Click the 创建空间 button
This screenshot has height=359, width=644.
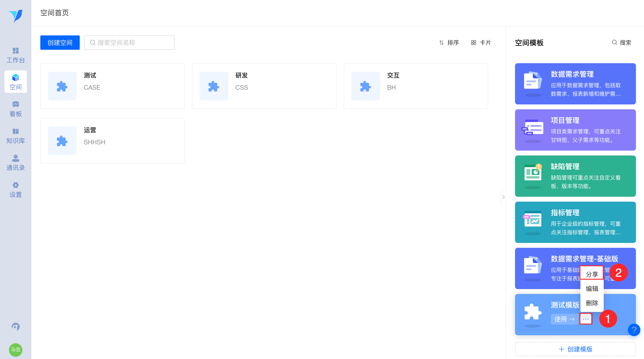pyautogui.click(x=60, y=43)
